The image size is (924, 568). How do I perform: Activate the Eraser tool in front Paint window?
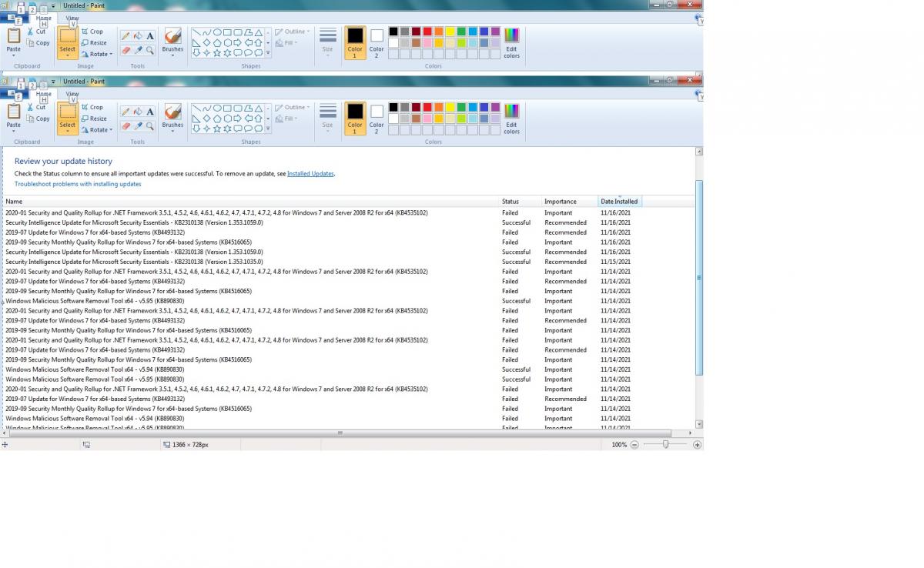coord(126,126)
